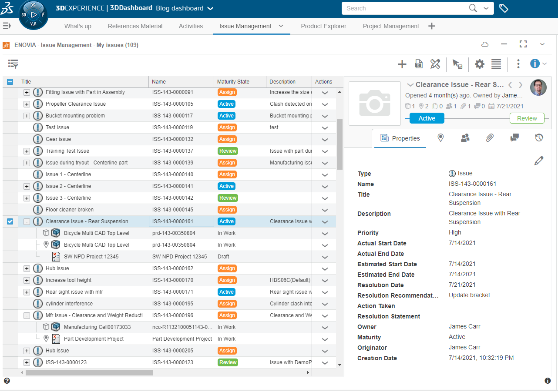The width and height of the screenshot is (558, 392).
Task: Click the pencil edit icon in Properties
Action: click(538, 161)
